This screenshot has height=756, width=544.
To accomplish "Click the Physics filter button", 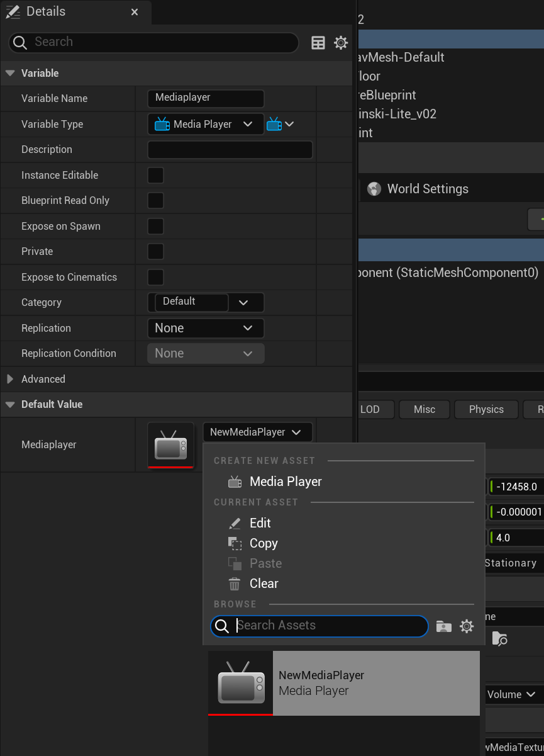I will coord(486,409).
